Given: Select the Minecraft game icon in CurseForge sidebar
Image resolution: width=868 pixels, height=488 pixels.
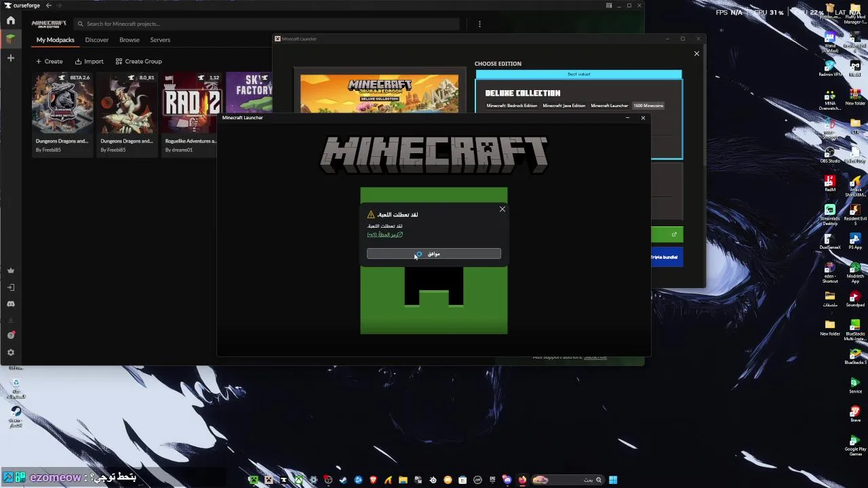Looking at the screenshot, I should tap(10, 39).
